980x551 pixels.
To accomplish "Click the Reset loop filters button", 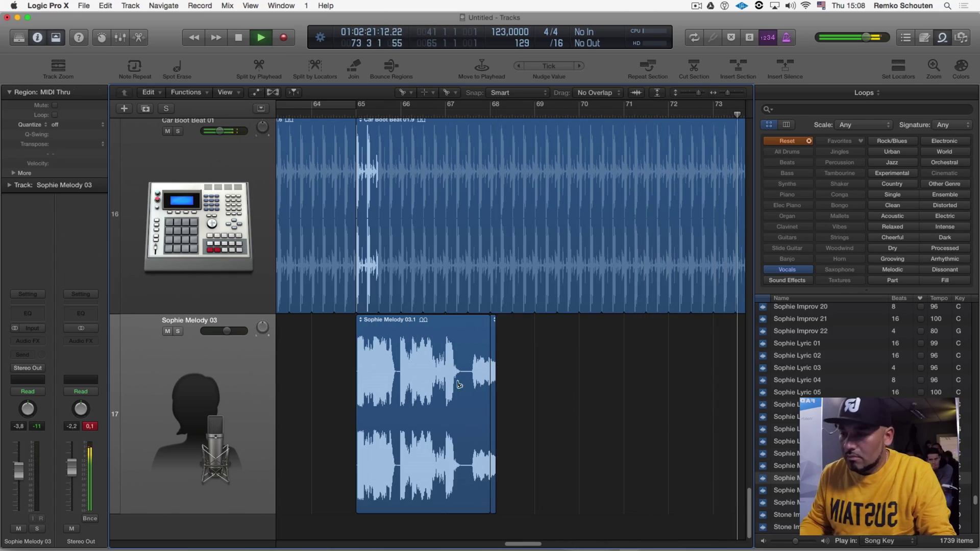I will pos(787,141).
